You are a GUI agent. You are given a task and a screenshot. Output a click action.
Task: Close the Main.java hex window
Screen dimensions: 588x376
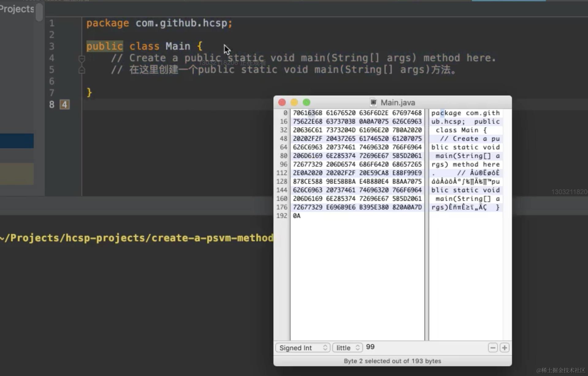click(282, 102)
